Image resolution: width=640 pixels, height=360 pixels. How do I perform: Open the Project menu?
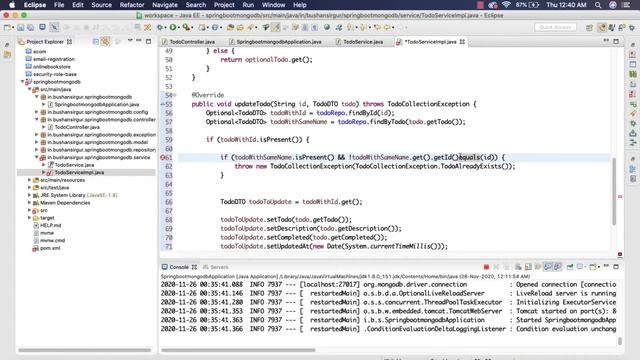click(x=224, y=5)
